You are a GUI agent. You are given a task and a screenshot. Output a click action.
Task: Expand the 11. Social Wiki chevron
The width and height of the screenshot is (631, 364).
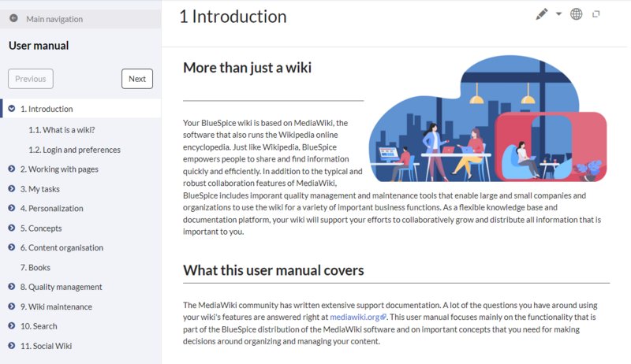point(12,346)
